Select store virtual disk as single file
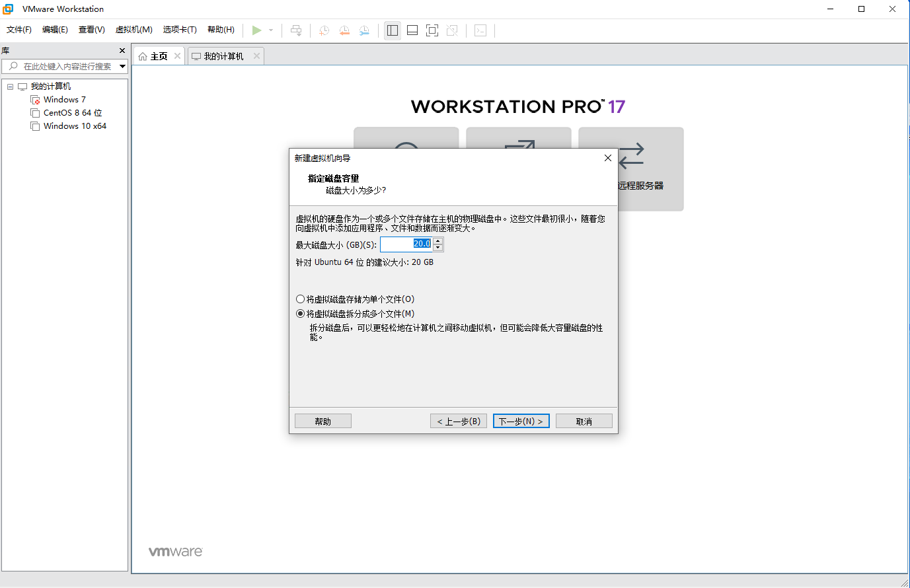The height and width of the screenshot is (588, 910). click(301, 299)
